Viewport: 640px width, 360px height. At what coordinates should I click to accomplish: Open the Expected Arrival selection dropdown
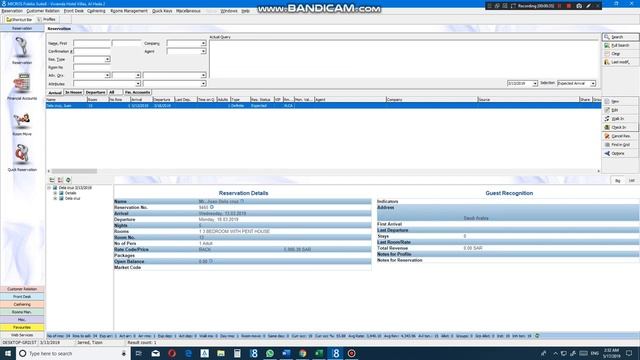(x=593, y=83)
